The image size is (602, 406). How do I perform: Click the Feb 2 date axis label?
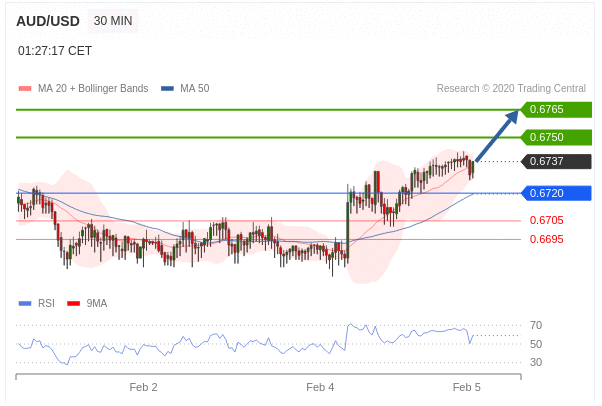[144, 387]
